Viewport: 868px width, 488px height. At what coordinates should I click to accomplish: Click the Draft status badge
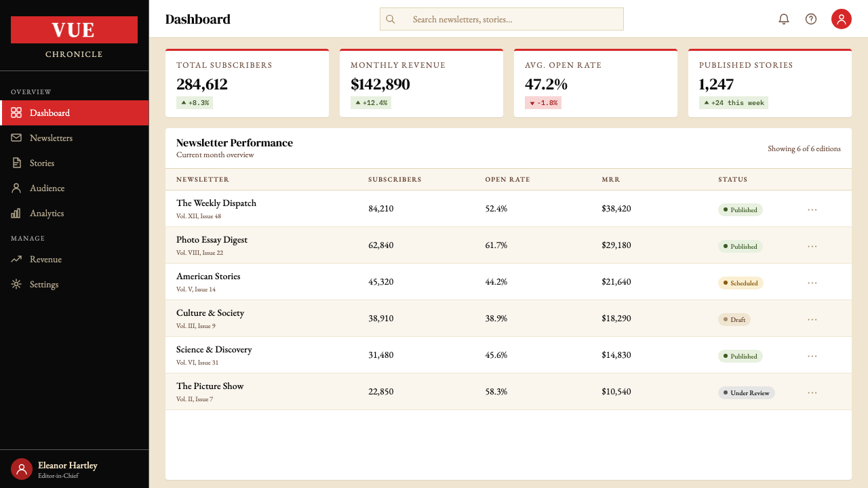click(734, 319)
